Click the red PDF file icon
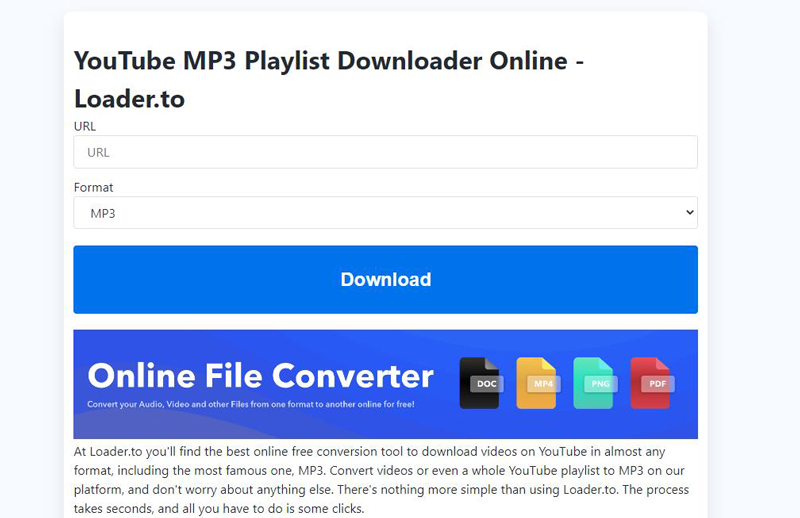 click(x=652, y=383)
